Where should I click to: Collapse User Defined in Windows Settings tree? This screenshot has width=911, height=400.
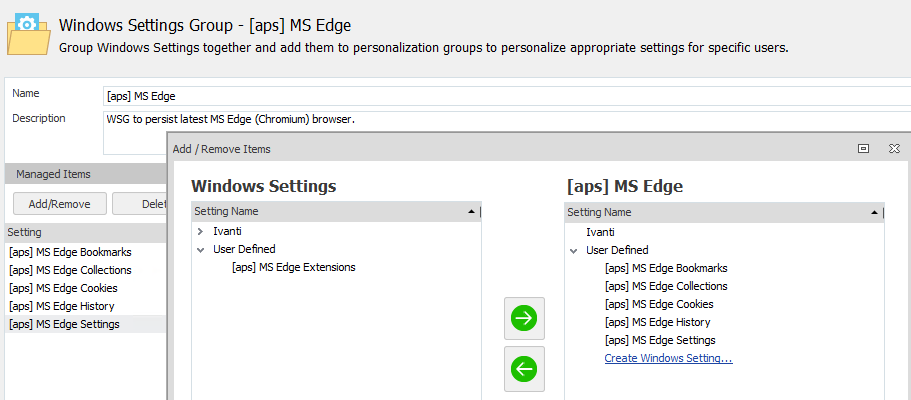pyautogui.click(x=200, y=249)
